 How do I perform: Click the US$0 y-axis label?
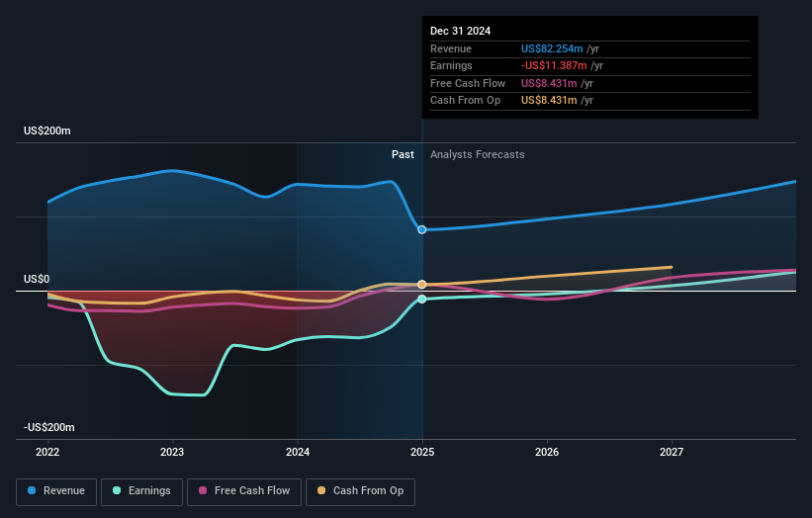pos(37,280)
